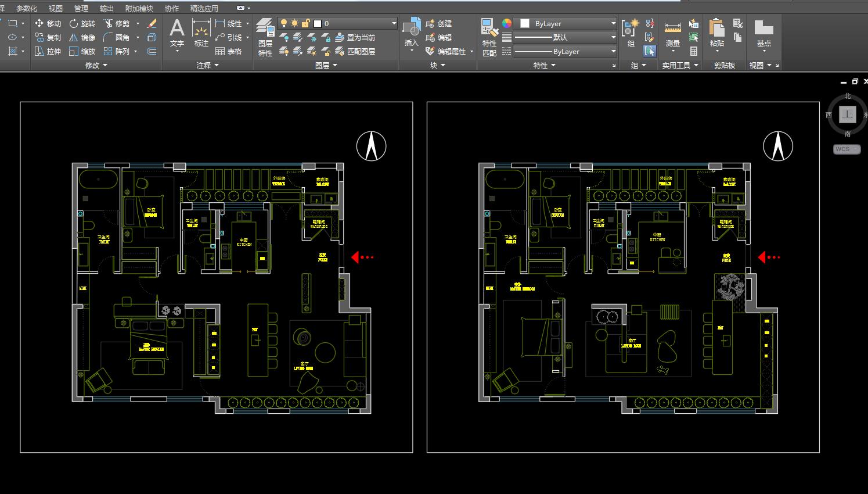Viewport: 868px width, 494px height.
Task: Select the 线性 linear dimension tool
Action: [x=229, y=23]
